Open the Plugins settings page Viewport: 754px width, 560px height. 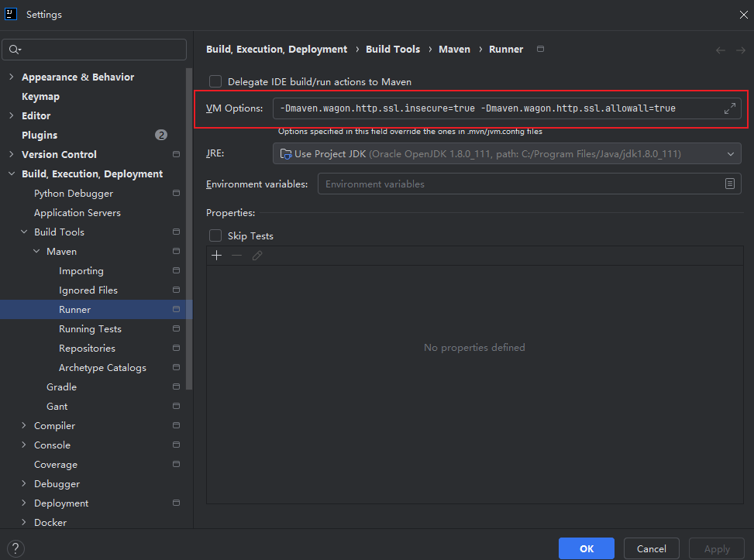(40, 135)
